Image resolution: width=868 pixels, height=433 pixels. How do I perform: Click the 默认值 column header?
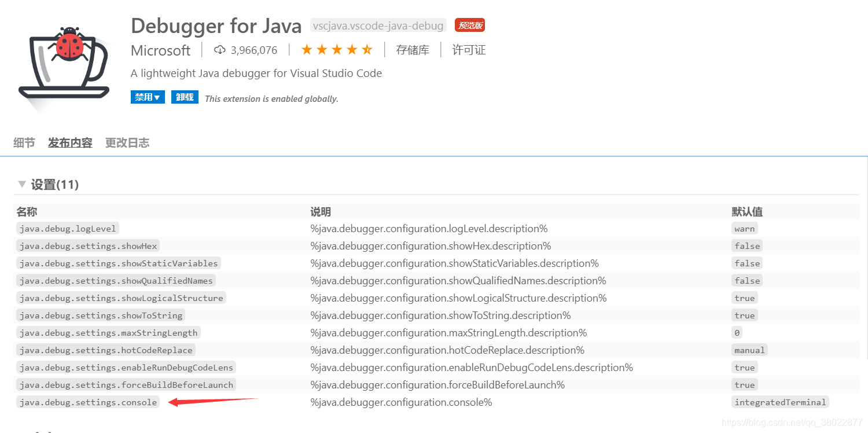pos(747,212)
